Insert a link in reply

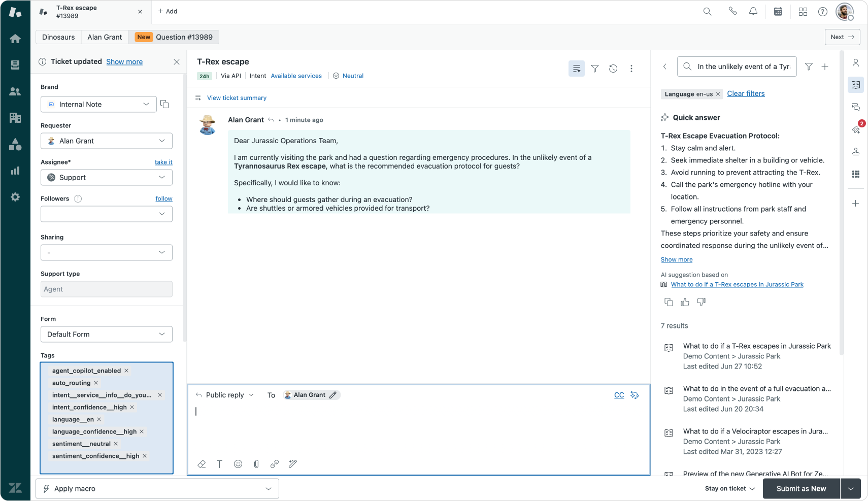[275, 464]
